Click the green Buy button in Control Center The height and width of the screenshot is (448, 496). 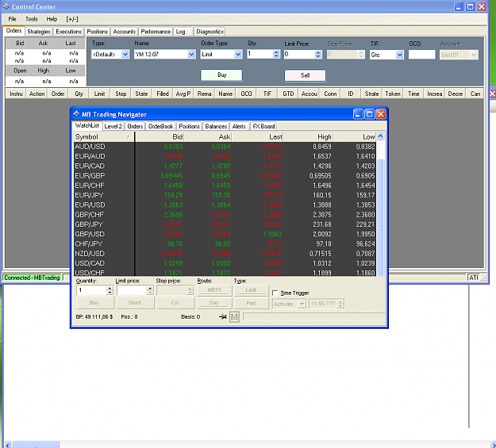coord(221,75)
